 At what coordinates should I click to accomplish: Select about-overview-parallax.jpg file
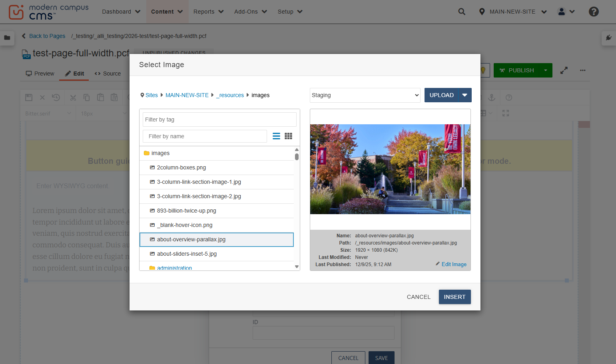217,239
